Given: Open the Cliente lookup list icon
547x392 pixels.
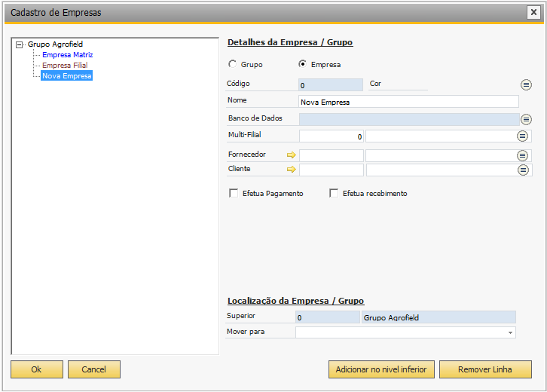Looking at the screenshot, I should point(523,170).
